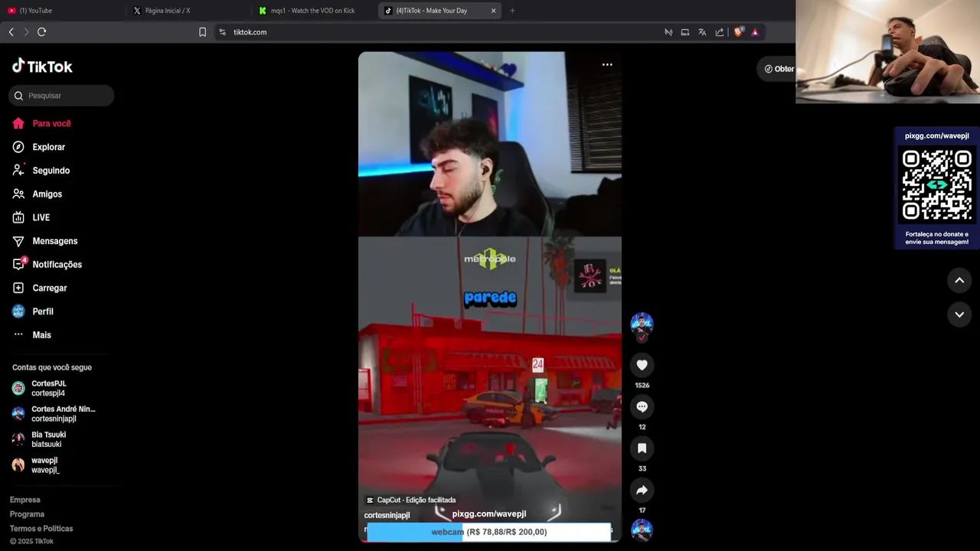Open Notificações panel

47,265
